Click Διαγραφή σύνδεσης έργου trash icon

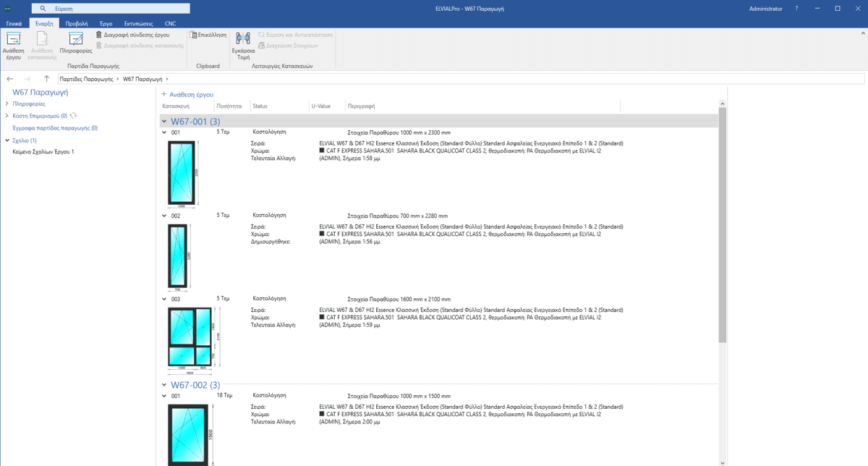[99, 34]
